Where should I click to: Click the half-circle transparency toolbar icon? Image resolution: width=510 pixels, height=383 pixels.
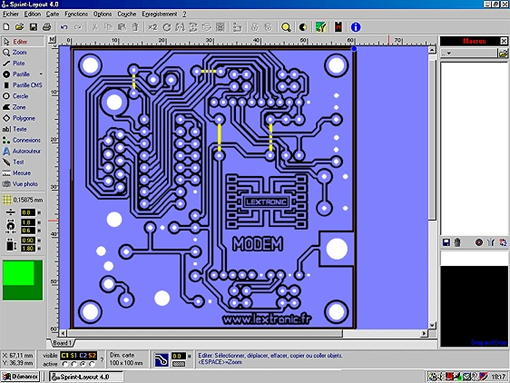[x=303, y=27]
